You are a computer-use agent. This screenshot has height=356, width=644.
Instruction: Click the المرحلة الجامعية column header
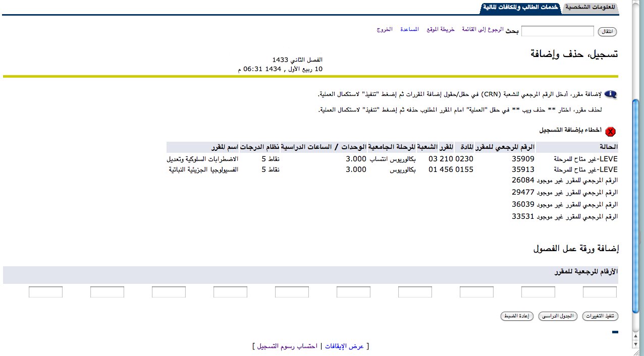(x=391, y=147)
